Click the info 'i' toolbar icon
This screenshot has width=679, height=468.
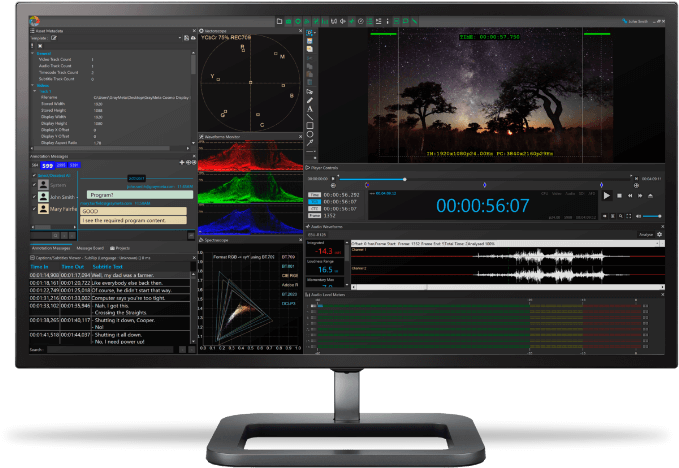pos(387,21)
